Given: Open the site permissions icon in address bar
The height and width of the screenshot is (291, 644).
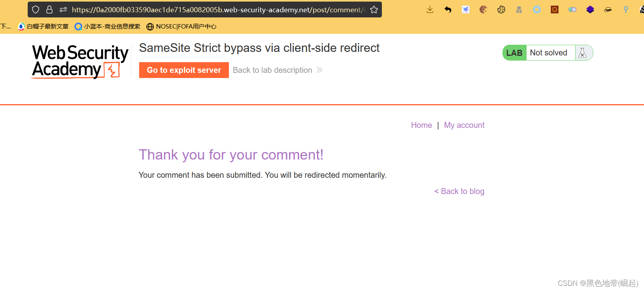Looking at the screenshot, I should (x=63, y=10).
